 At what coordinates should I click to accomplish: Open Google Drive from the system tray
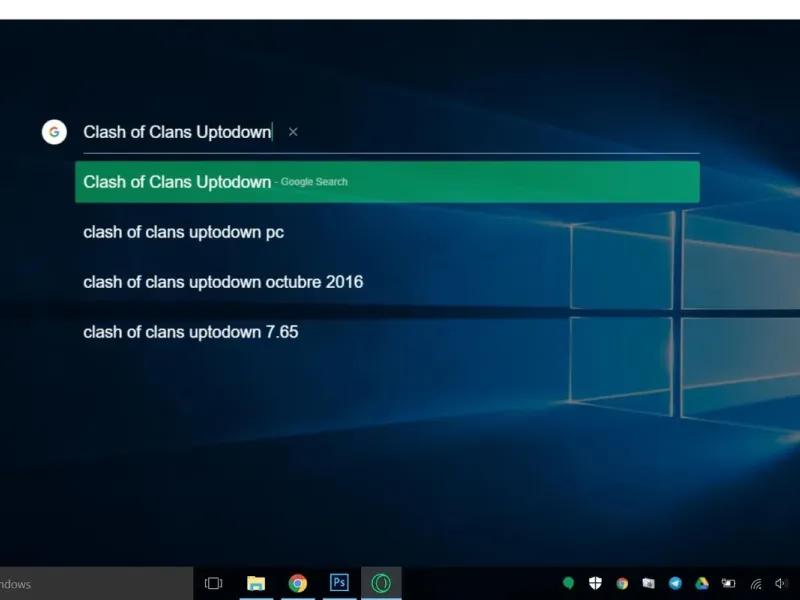pos(702,583)
